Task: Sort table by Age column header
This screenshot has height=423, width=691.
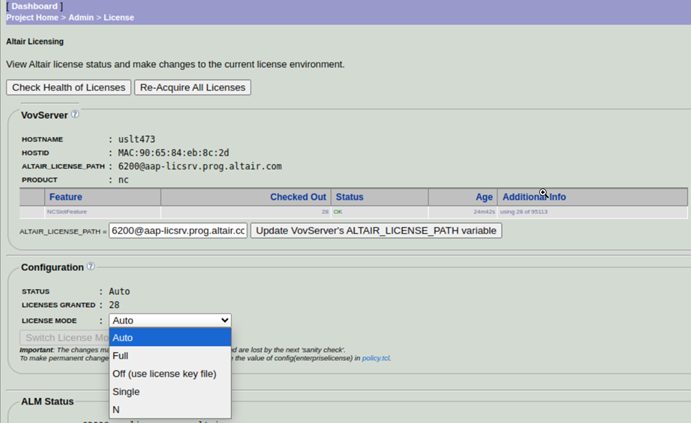Action: tap(484, 197)
